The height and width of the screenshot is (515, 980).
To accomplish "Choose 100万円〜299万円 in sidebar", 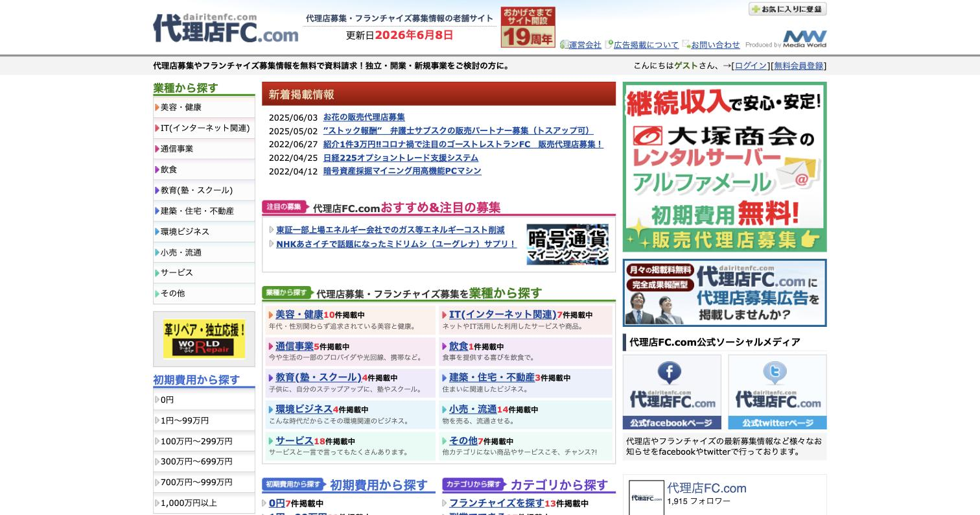I will pyautogui.click(x=204, y=441).
